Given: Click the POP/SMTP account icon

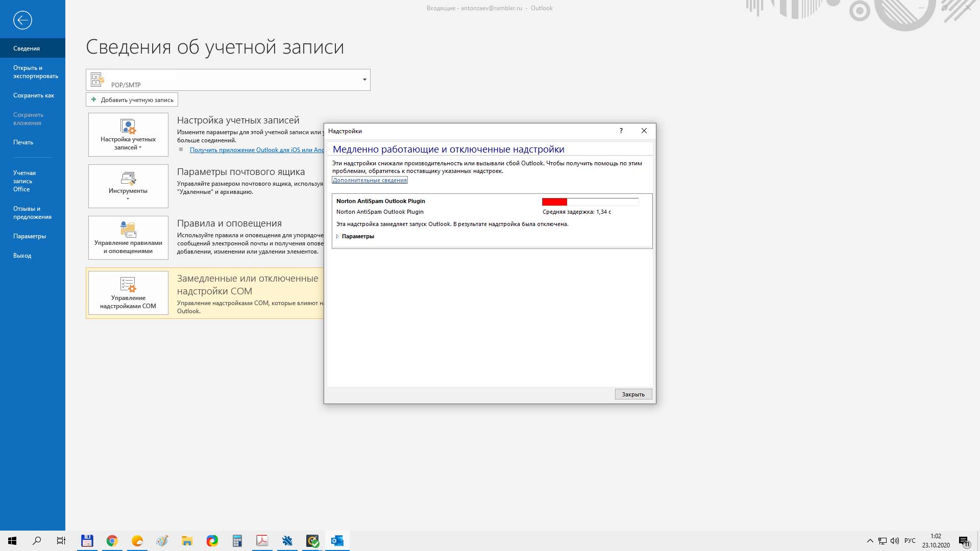Looking at the screenshot, I should click(x=97, y=80).
